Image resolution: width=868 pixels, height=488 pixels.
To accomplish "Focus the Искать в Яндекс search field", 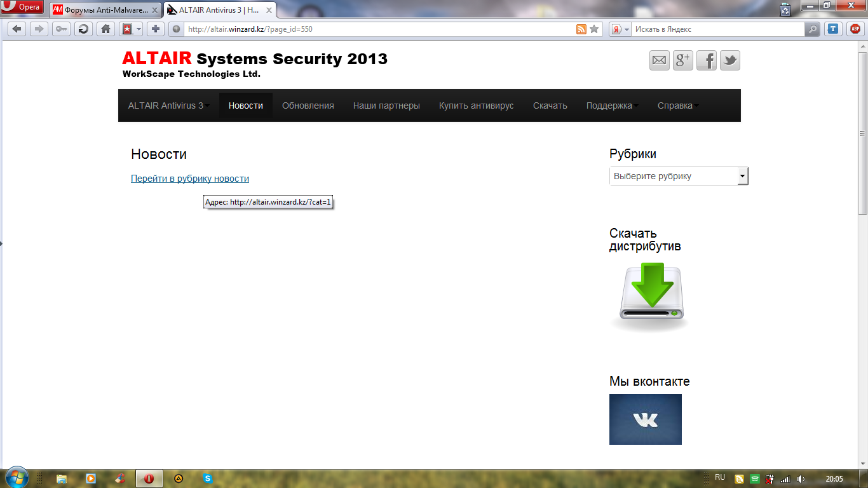I will (x=718, y=29).
